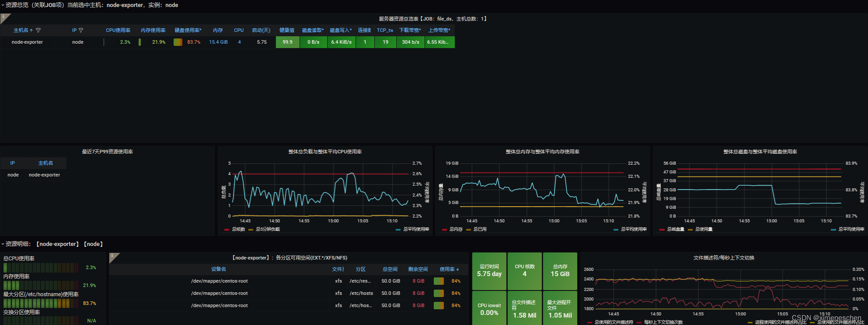The width and height of the screenshot is (868, 325).
Task: Open the CPU 核数 stat panel
Action: click(525, 271)
